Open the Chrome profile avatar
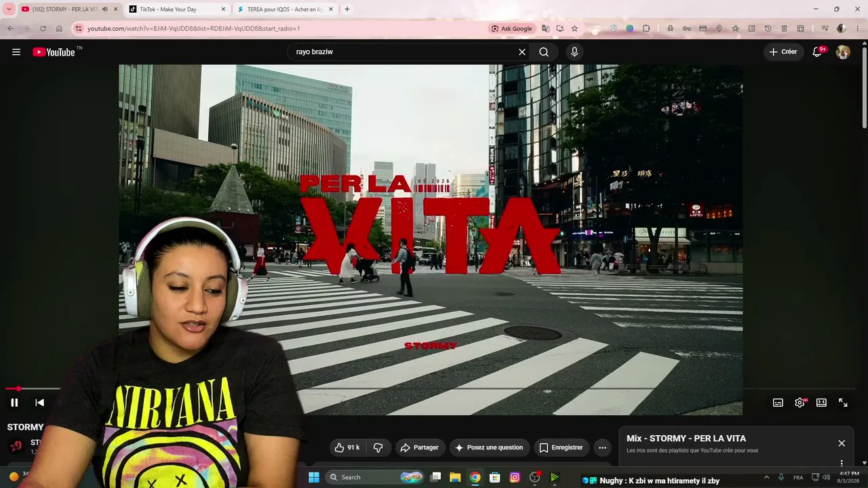868x488 pixels. pos(842,28)
